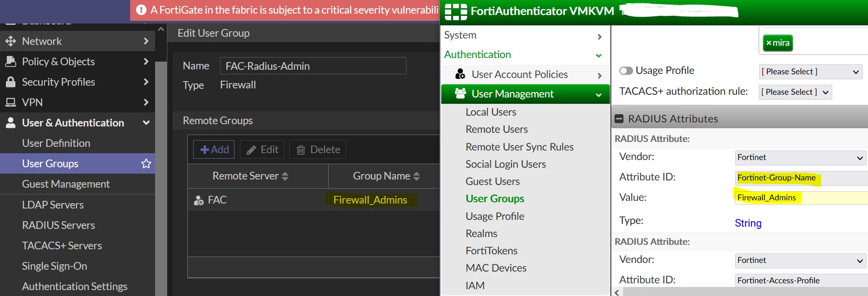Image resolution: width=868 pixels, height=296 pixels.
Task: Click the FAC remote server icon in table
Action: coord(199,200)
